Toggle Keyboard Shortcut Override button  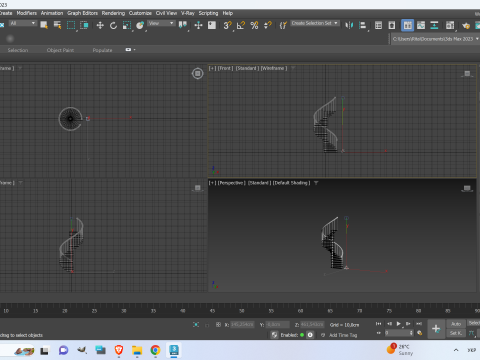(212, 25)
